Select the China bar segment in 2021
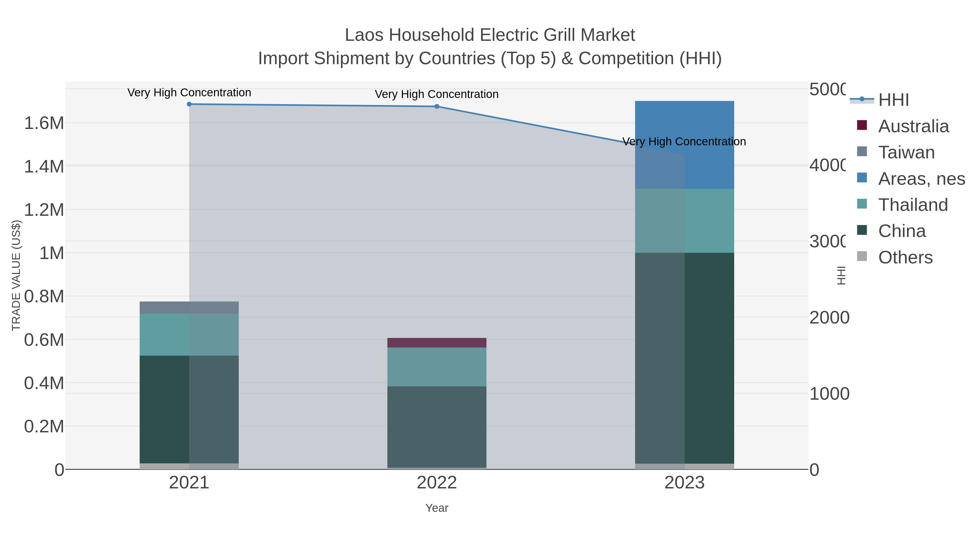This screenshot has height=551, width=980. pyautogui.click(x=189, y=410)
